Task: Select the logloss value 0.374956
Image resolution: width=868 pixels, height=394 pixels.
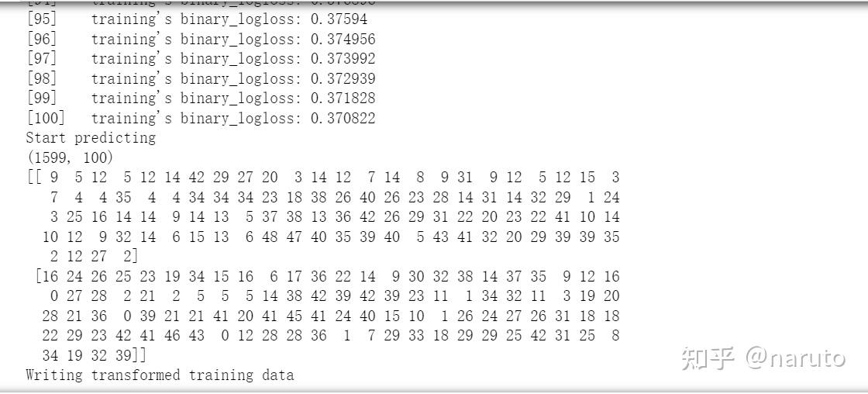Action: (x=343, y=40)
